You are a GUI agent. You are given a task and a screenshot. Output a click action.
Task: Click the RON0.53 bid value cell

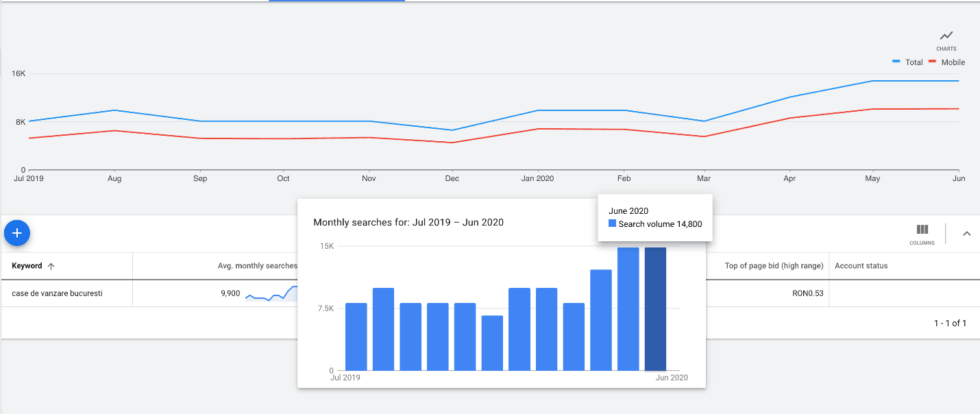(x=808, y=293)
